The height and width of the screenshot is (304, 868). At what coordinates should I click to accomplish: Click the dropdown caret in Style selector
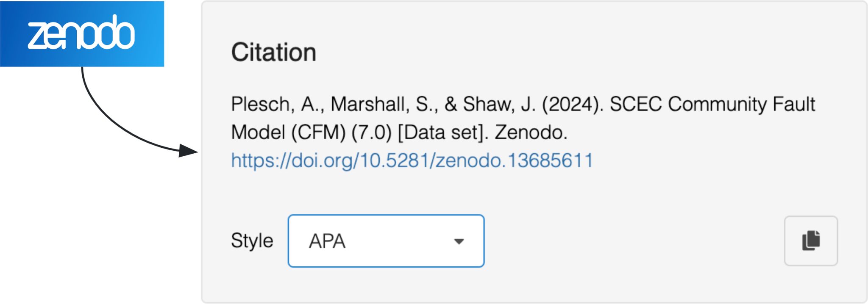(x=459, y=241)
